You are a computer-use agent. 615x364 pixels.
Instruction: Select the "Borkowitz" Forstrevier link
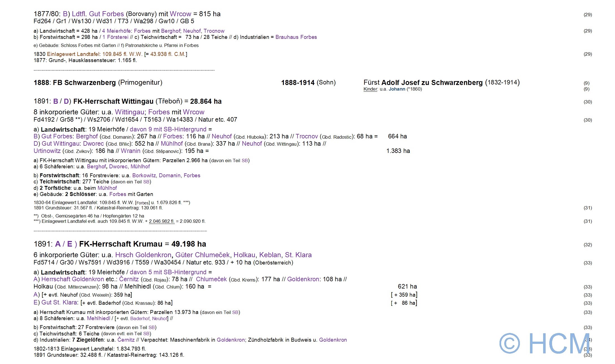pyautogui.click(x=144, y=176)
